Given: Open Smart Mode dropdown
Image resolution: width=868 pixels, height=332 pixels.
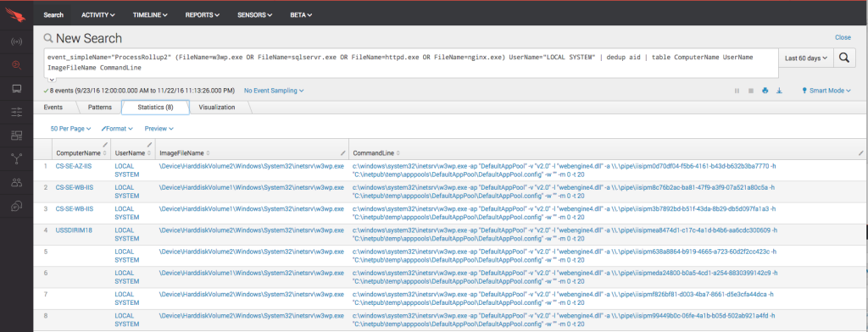Looking at the screenshot, I should [826, 90].
